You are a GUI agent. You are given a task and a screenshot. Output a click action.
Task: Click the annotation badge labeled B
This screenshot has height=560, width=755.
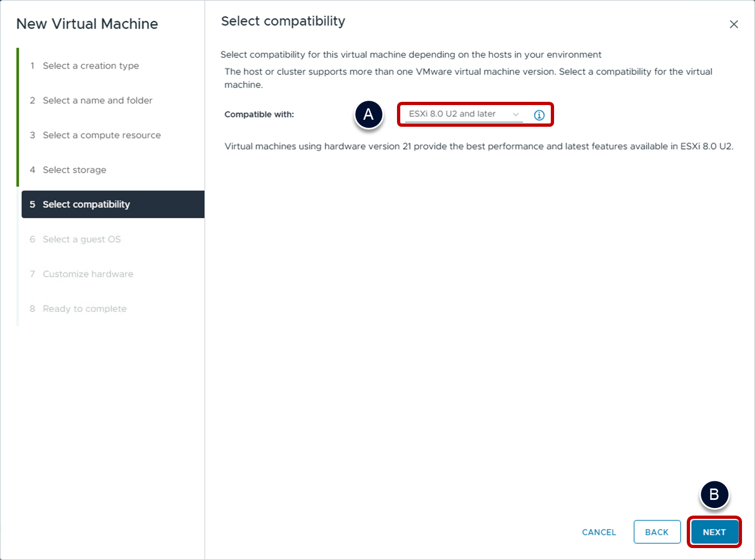(x=714, y=494)
